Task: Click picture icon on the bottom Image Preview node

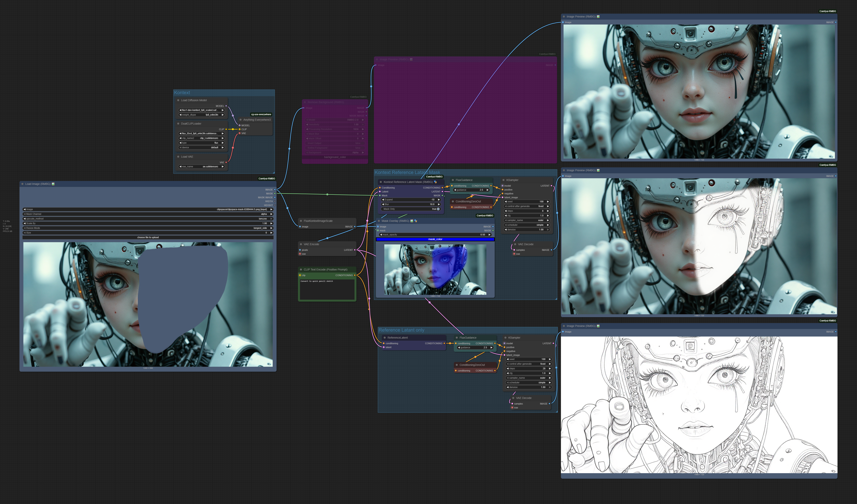Action: [x=598, y=326]
